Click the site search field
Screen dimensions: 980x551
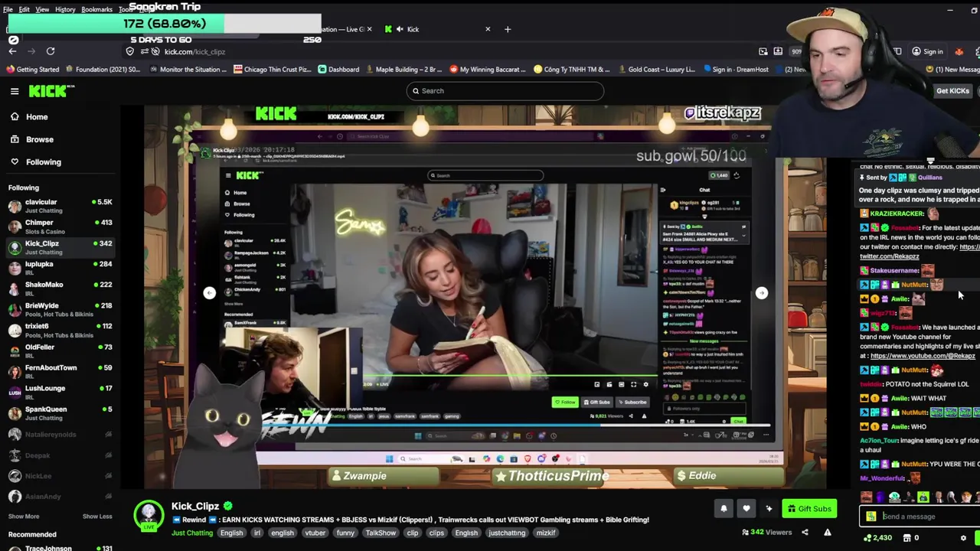(x=505, y=91)
